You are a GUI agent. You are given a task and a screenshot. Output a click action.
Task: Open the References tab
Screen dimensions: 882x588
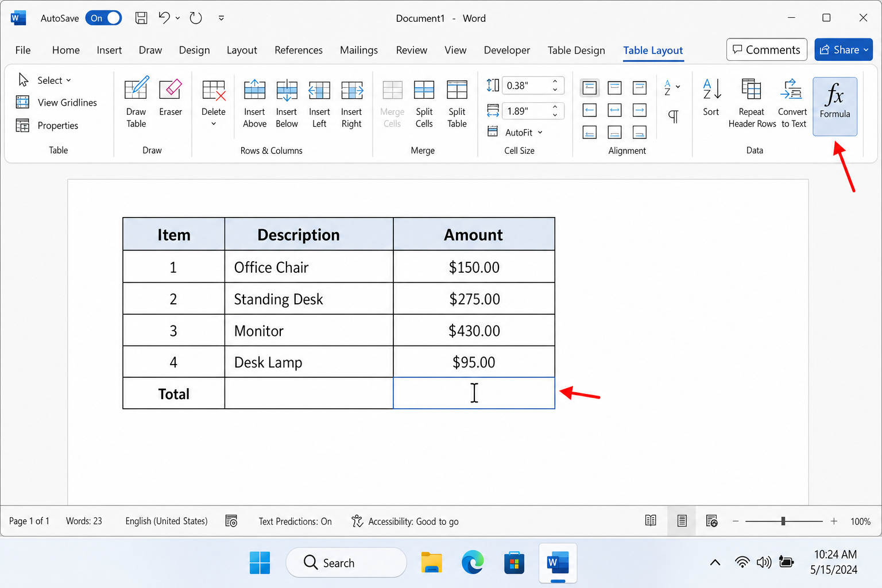(299, 50)
